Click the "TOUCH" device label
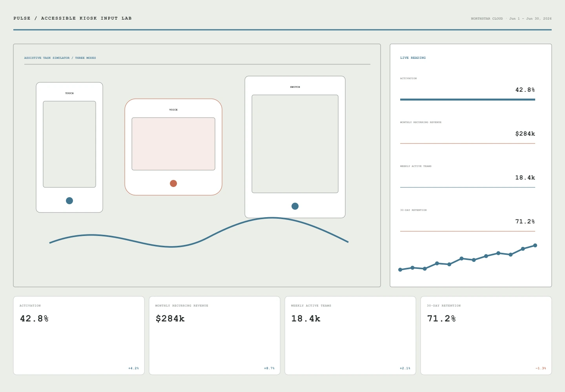This screenshot has width=565, height=392. click(x=69, y=93)
